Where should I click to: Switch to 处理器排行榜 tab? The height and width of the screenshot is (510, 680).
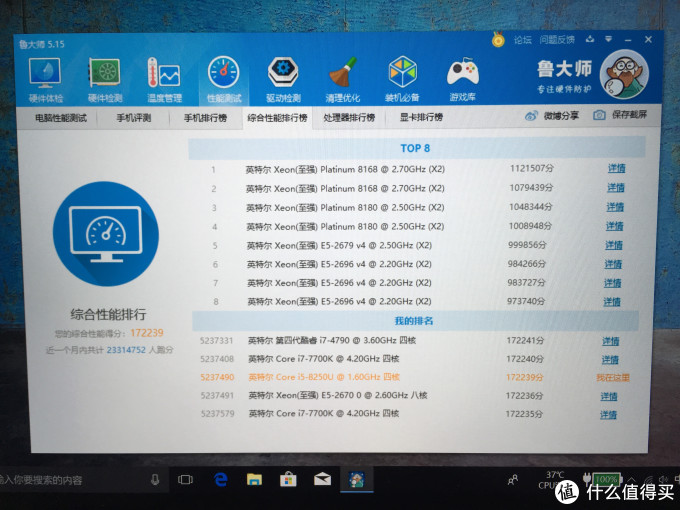(349, 117)
